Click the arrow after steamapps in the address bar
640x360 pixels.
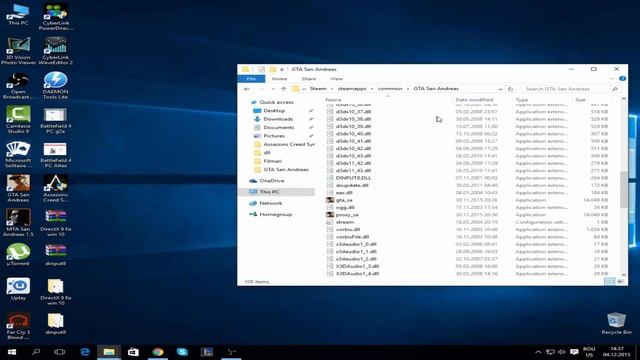point(372,89)
